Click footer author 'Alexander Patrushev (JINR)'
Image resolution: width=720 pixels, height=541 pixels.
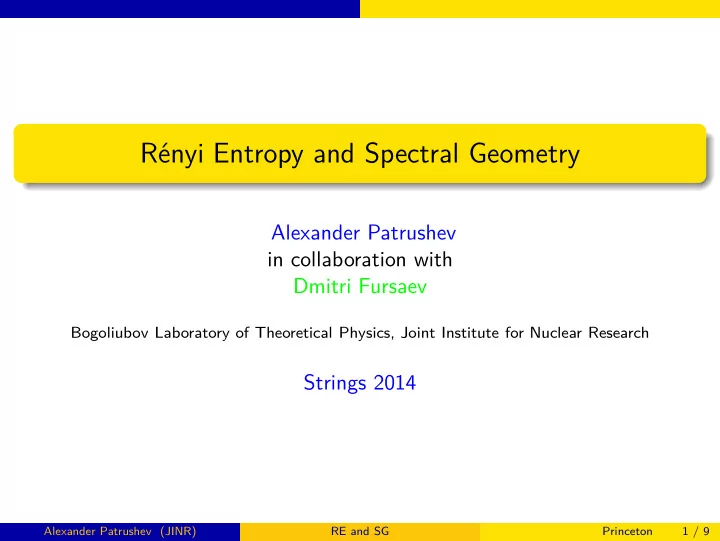tap(120, 531)
